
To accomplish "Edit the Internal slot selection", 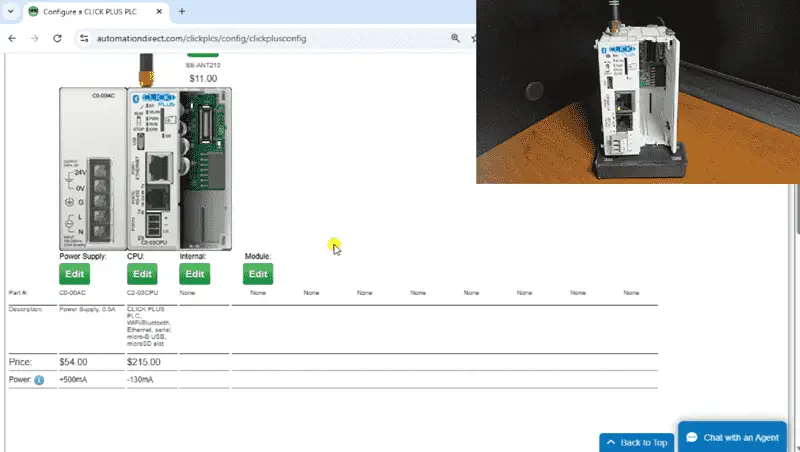I will (x=194, y=274).
